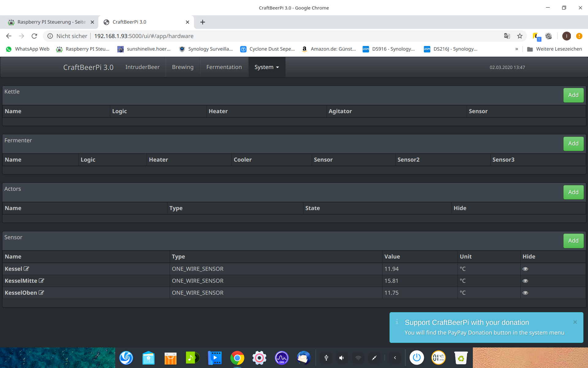This screenshot has height=368, width=588.
Task: Open the Brewing navigation tab
Action: coord(183,67)
